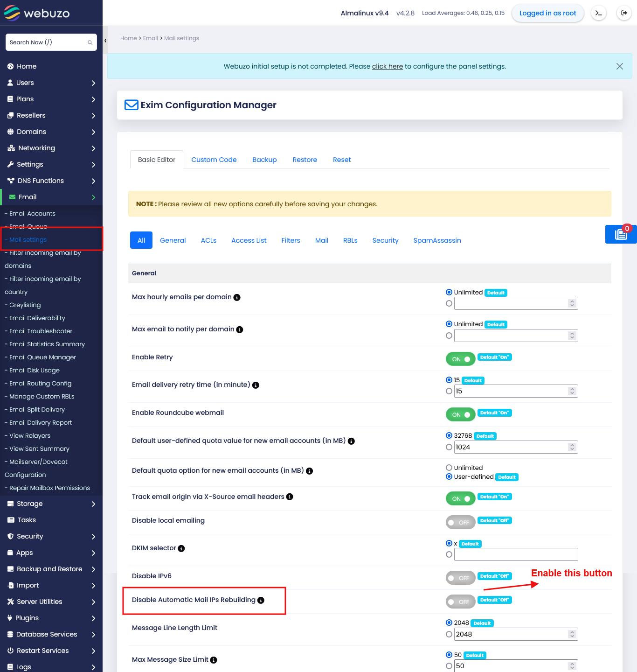Click the logout icon in top bar
Screen dimensions: 637x672
pyautogui.click(x=624, y=13)
